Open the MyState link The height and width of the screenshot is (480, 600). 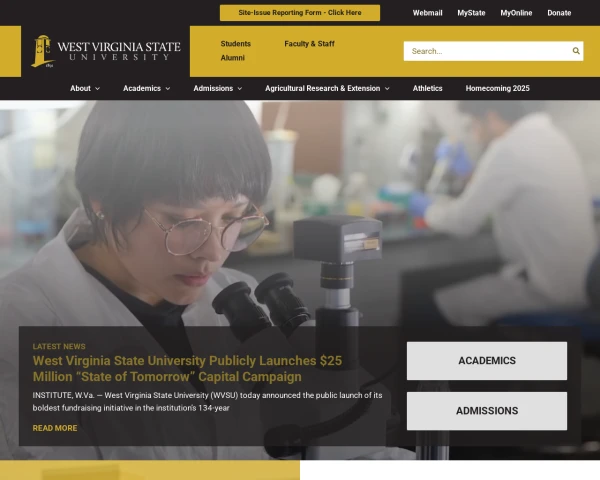coord(471,13)
